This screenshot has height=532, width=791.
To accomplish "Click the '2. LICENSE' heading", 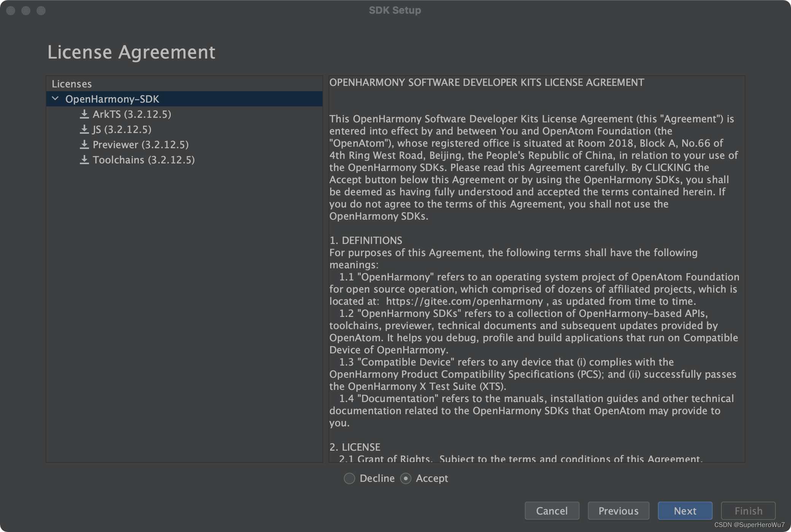I will coord(355,447).
